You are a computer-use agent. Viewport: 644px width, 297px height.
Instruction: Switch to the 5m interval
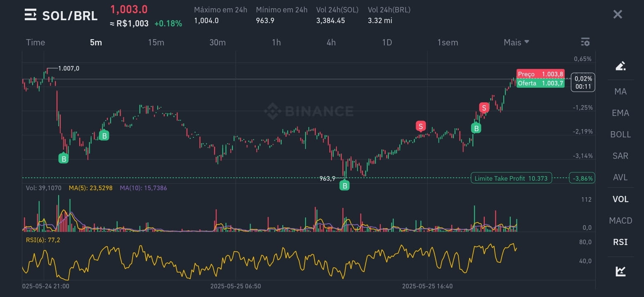pyautogui.click(x=96, y=42)
